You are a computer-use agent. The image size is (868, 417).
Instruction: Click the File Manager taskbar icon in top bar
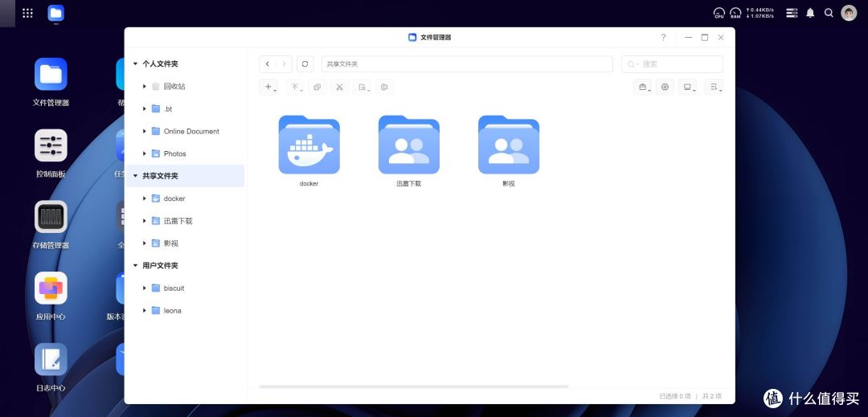(56, 13)
